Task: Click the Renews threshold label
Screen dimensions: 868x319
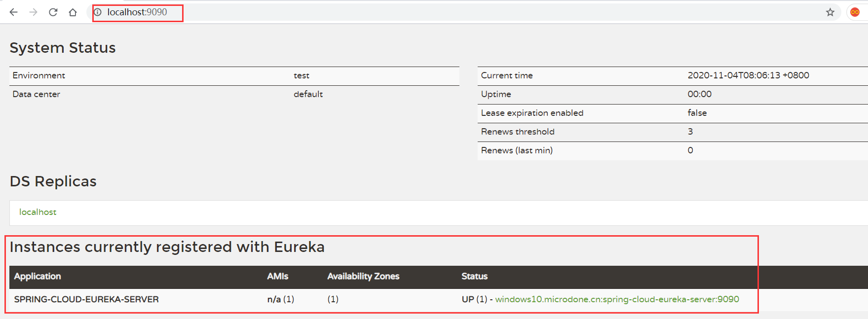Action: tap(518, 132)
